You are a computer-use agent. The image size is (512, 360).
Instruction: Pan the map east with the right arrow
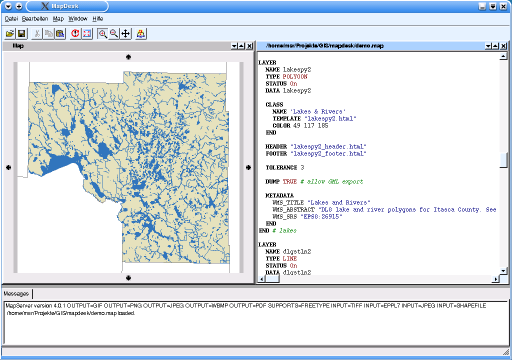(248, 167)
